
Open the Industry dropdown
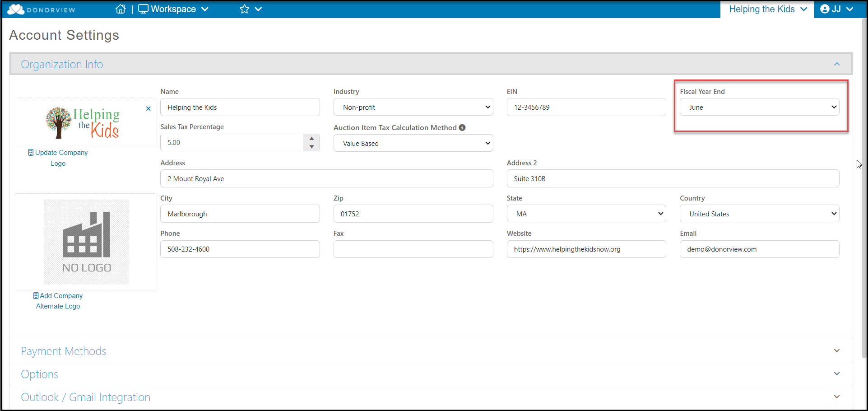413,107
